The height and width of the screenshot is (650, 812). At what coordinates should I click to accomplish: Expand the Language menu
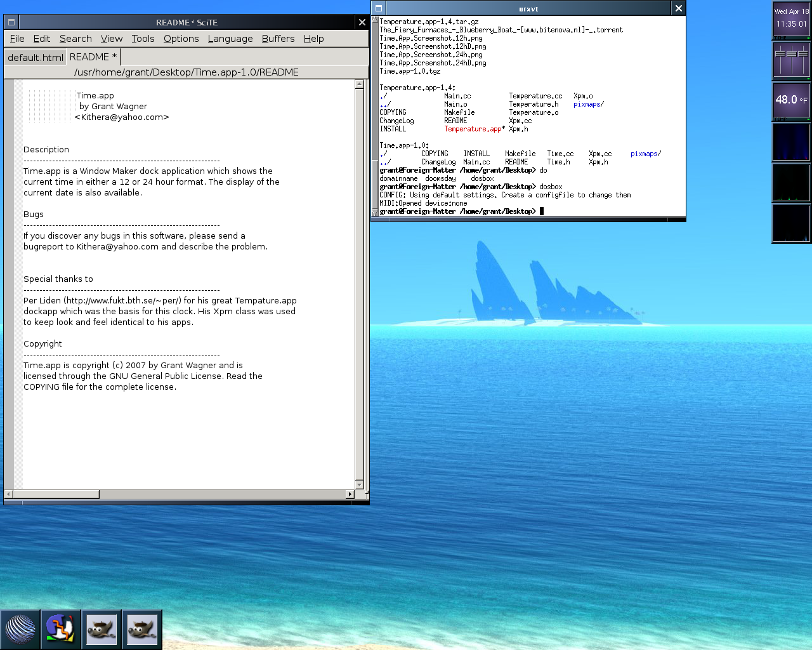230,39
